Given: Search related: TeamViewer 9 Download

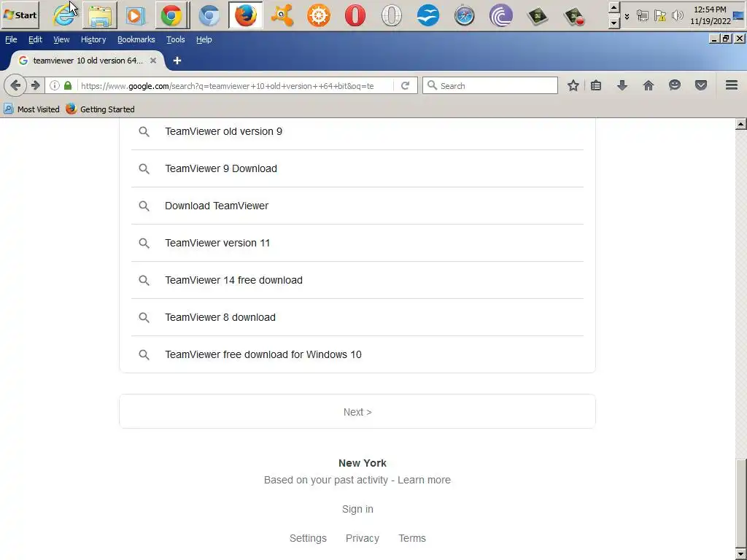Looking at the screenshot, I should pos(357,168).
